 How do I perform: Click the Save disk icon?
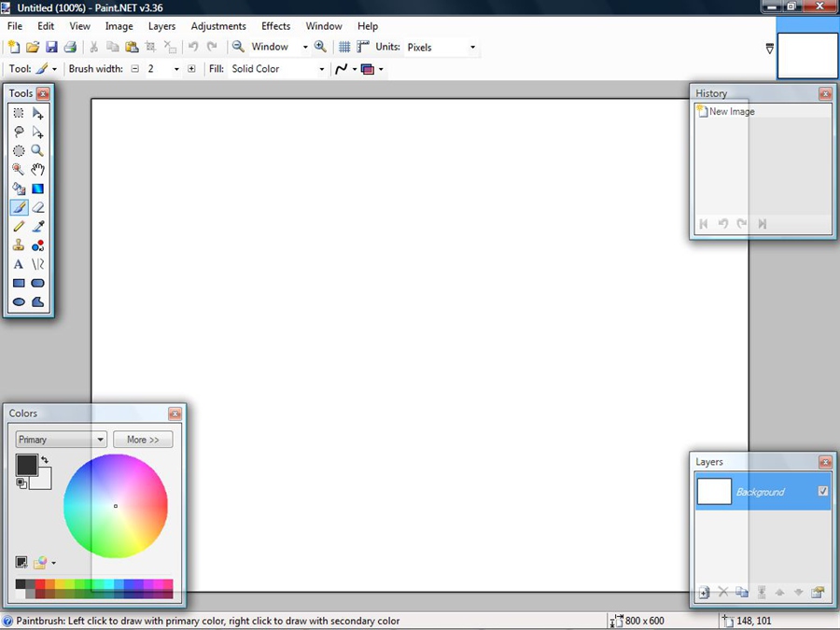tap(51, 48)
